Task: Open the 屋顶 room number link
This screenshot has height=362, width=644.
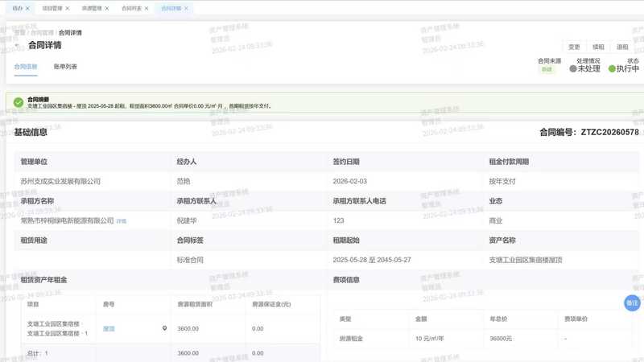Action: point(109,328)
